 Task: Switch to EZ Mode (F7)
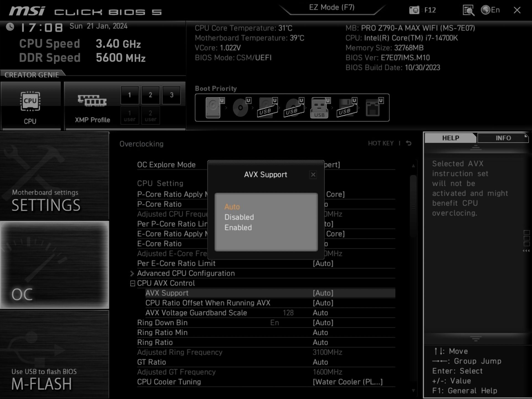point(332,7)
